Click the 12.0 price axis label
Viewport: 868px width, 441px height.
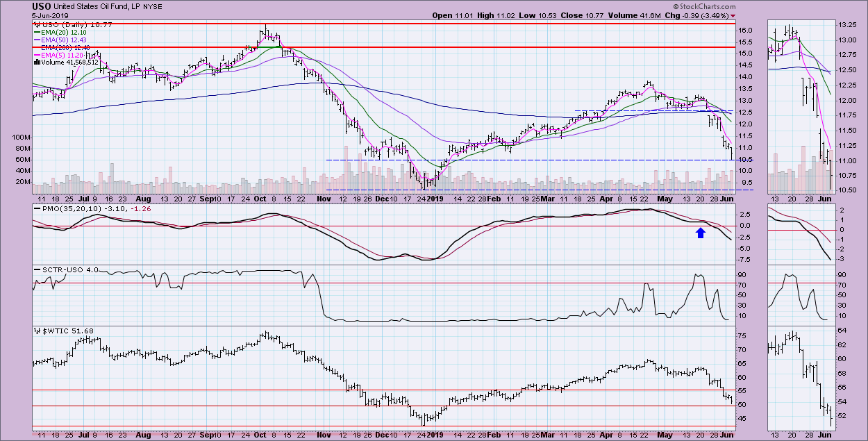coord(746,124)
